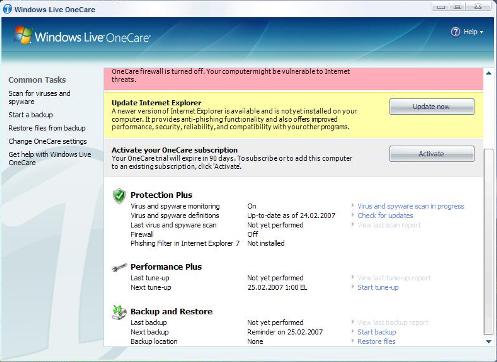Click the Protection Plus green shield icon
This screenshot has height=362, width=497.
(119, 196)
